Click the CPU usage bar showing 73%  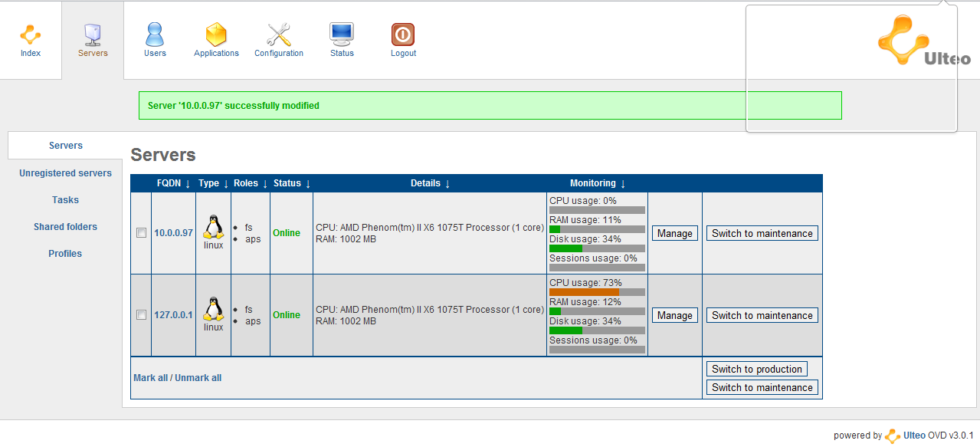pos(597,292)
